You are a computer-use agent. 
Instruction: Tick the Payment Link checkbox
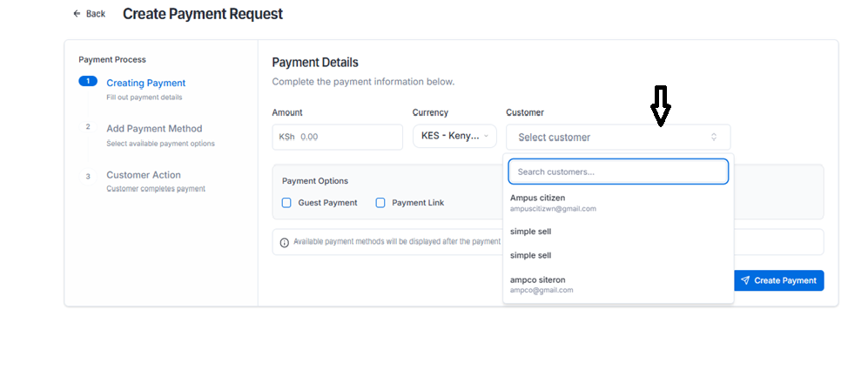pos(380,203)
